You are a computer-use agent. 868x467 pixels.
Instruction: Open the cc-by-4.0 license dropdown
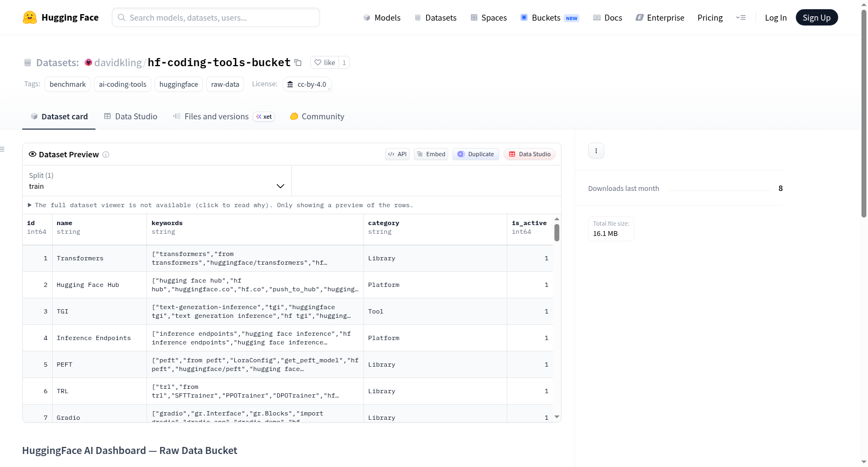pyautogui.click(x=307, y=84)
